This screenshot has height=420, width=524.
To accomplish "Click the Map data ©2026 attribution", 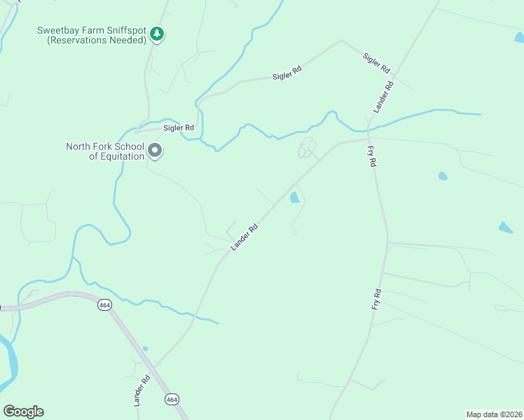I will (x=495, y=414).
